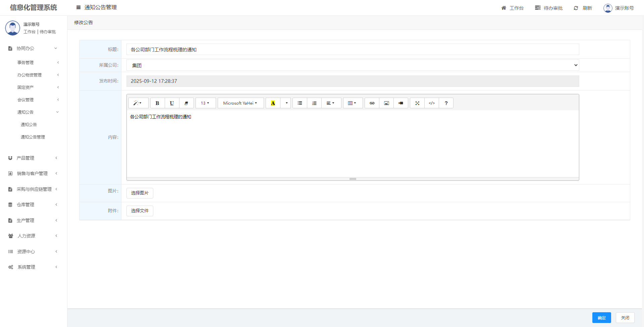Toggle underline formatting in the editor

coord(172,103)
